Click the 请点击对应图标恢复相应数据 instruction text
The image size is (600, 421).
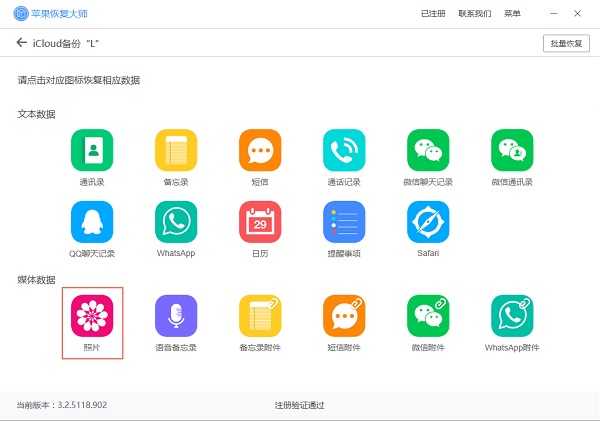[x=79, y=80]
